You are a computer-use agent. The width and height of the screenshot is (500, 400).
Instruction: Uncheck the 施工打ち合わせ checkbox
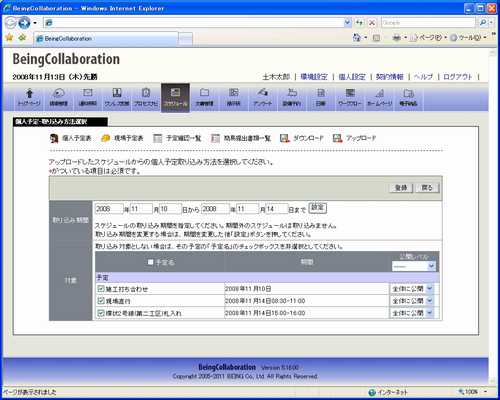click(101, 288)
